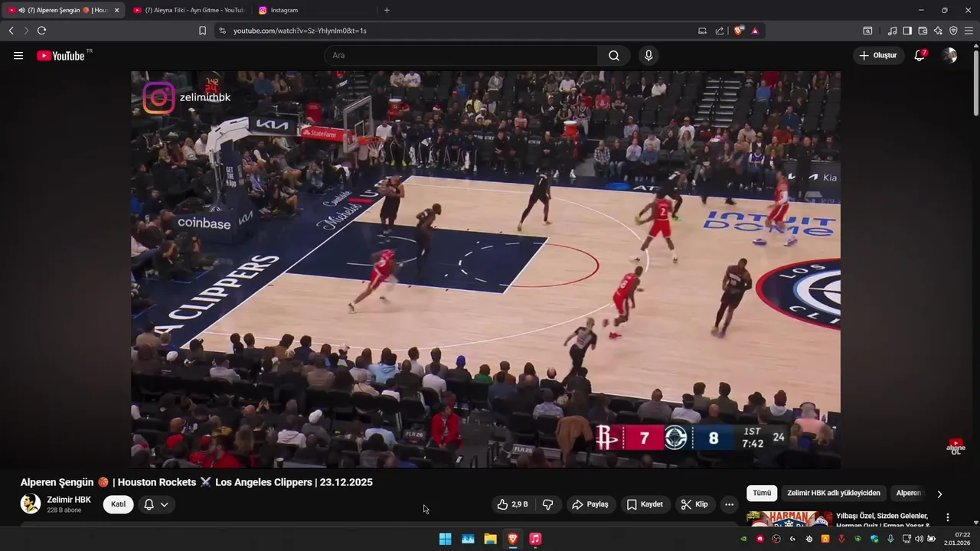Show next filter chips with right chevron
The height and width of the screenshot is (551, 980).
click(x=939, y=494)
